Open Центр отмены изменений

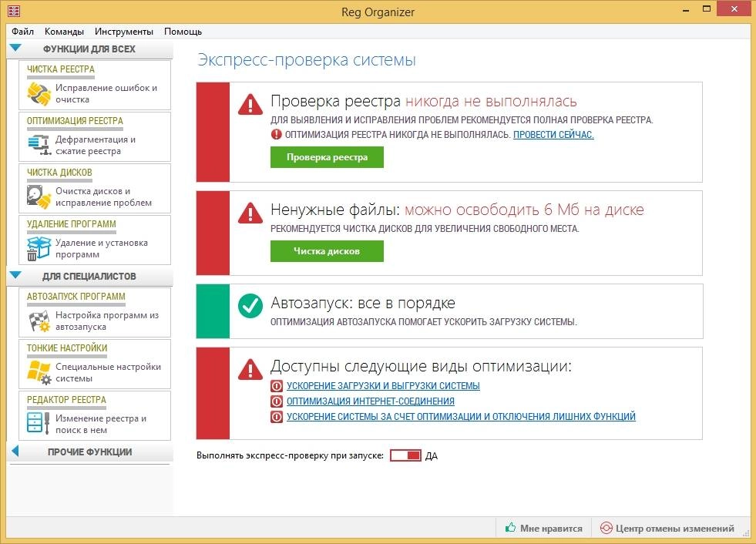pyautogui.click(x=668, y=528)
